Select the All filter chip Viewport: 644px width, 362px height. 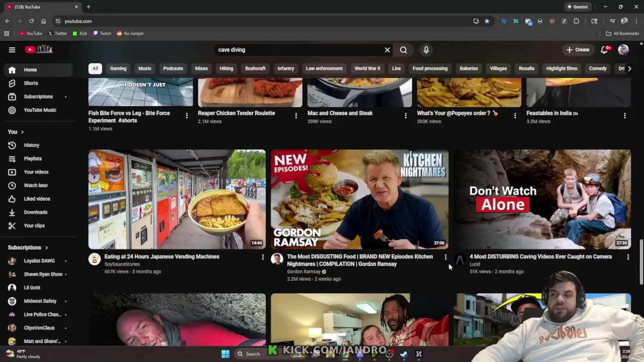click(x=95, y=68)
